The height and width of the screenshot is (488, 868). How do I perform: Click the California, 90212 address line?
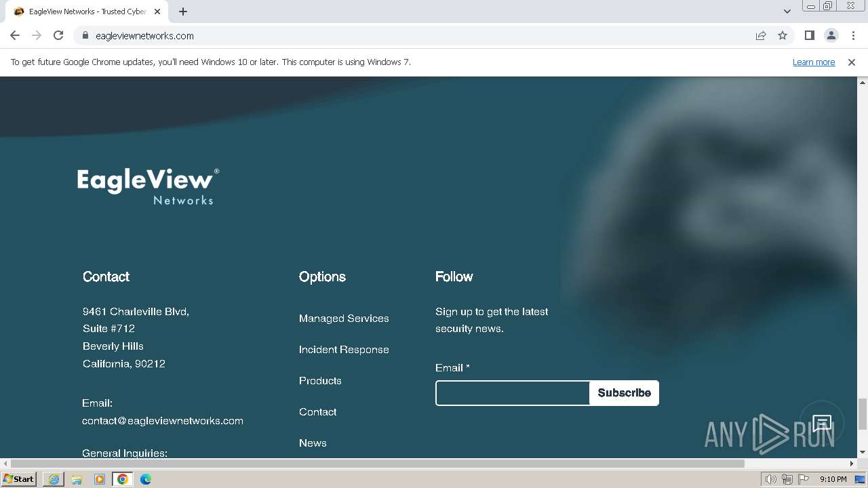pyautogui.click(x=124, y=364)
